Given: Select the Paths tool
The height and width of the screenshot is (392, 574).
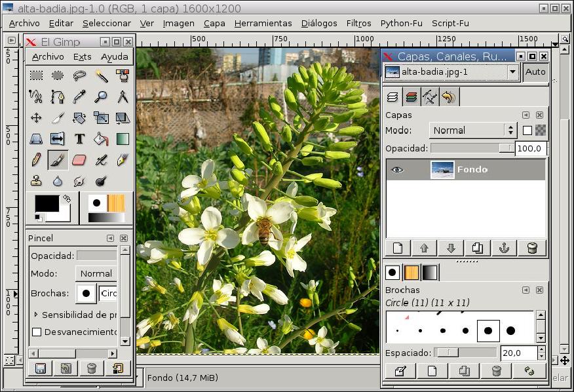Looking at the screenshot, I should [x=58, y=97].
